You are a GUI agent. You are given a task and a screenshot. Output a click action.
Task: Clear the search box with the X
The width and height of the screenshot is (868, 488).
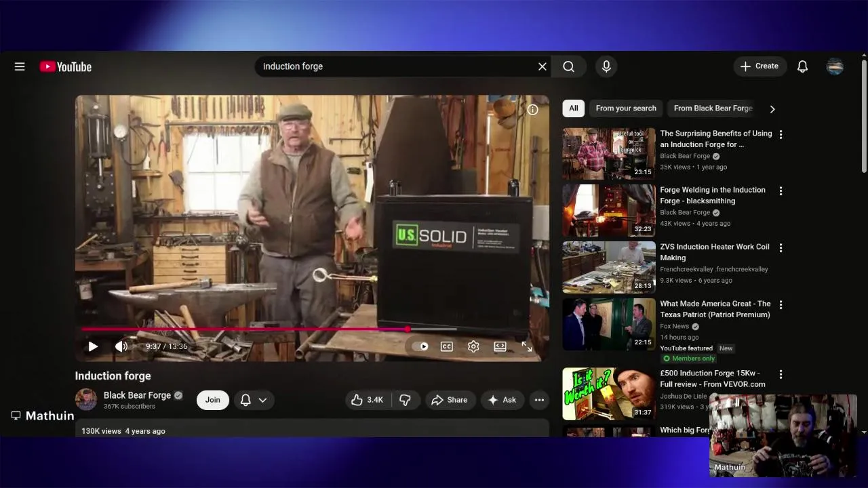(542, 66)
